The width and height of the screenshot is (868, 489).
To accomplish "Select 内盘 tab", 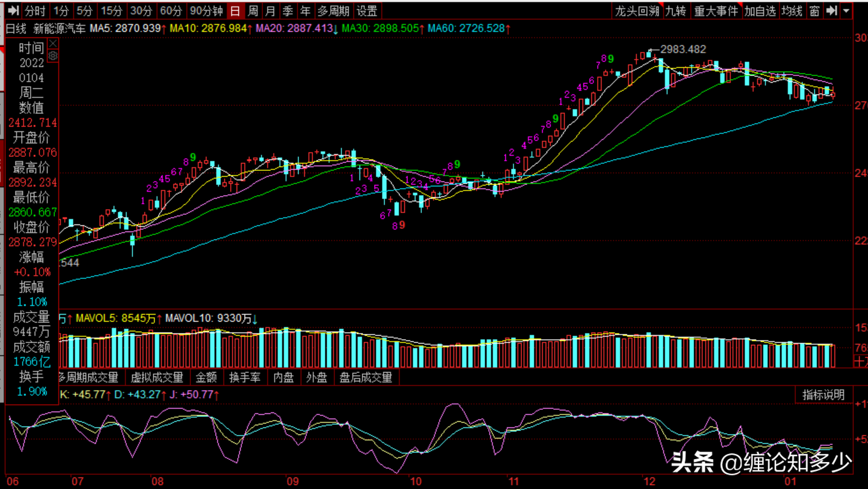I will (x=284, y=378).
